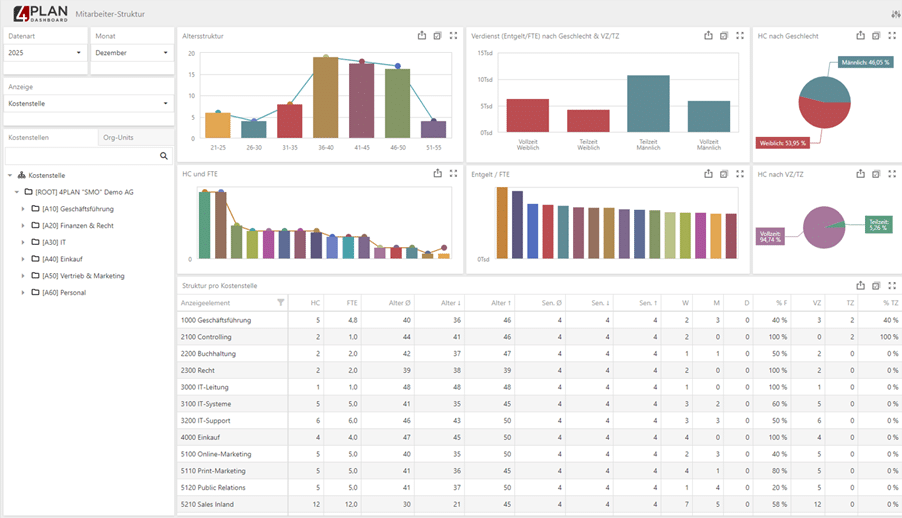Screen dimensions: 902x518
Task: Sort table by the % F column header
Action: (x=782, y=303)
